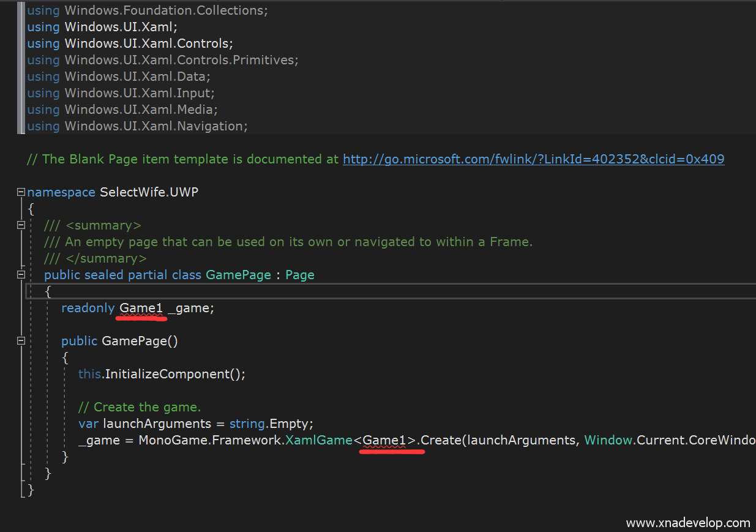Collapse the GamePage class definition
This screenshot has width=756, height=532.
point(21,275)
